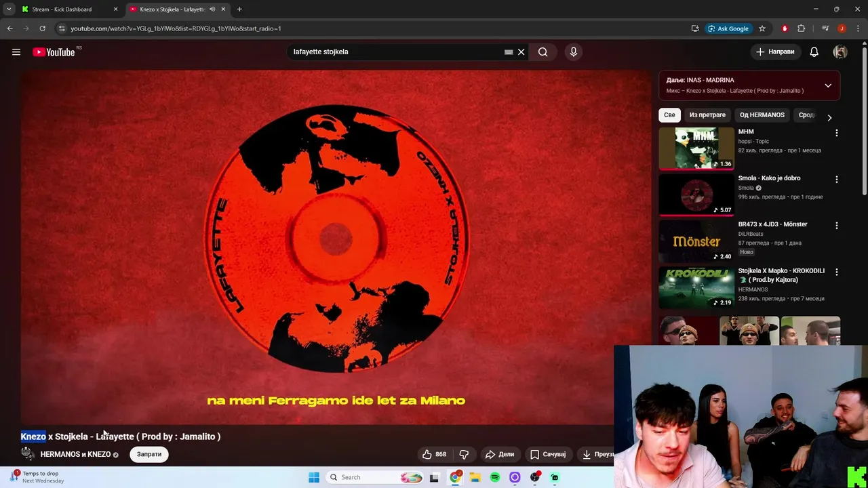Image resolution: width=868 pixels, height=488 pixels.
Task: Select the 'Све' filter chip
Action: coord(669,115)
